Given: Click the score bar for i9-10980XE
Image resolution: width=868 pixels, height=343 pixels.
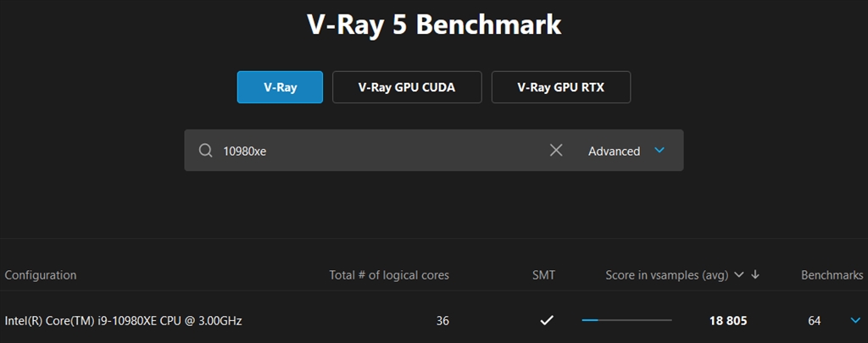Looking at the screenshot, I should [626, 320].
